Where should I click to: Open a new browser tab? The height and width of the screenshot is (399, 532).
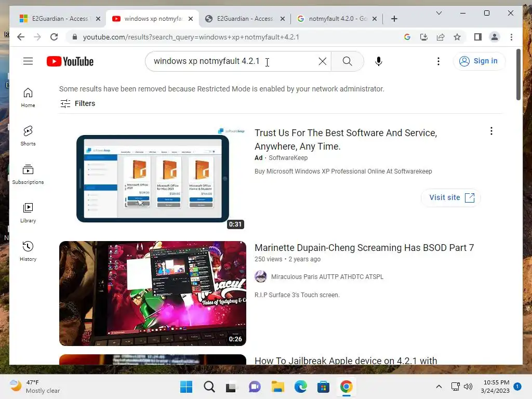coord(394,19)
